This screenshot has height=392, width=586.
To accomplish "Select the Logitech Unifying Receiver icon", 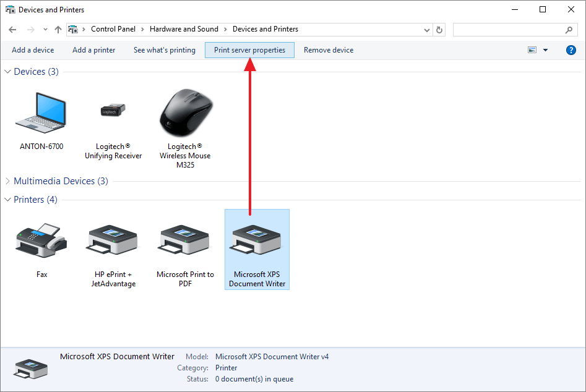I will pyautogui.click(x=113, y=110).
